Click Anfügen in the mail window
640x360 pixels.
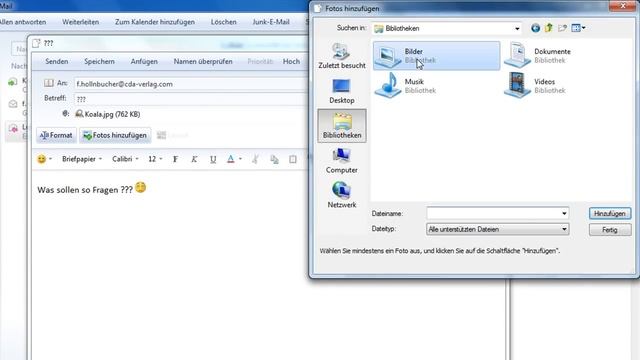pyautogui.click(x=144, y=61)
